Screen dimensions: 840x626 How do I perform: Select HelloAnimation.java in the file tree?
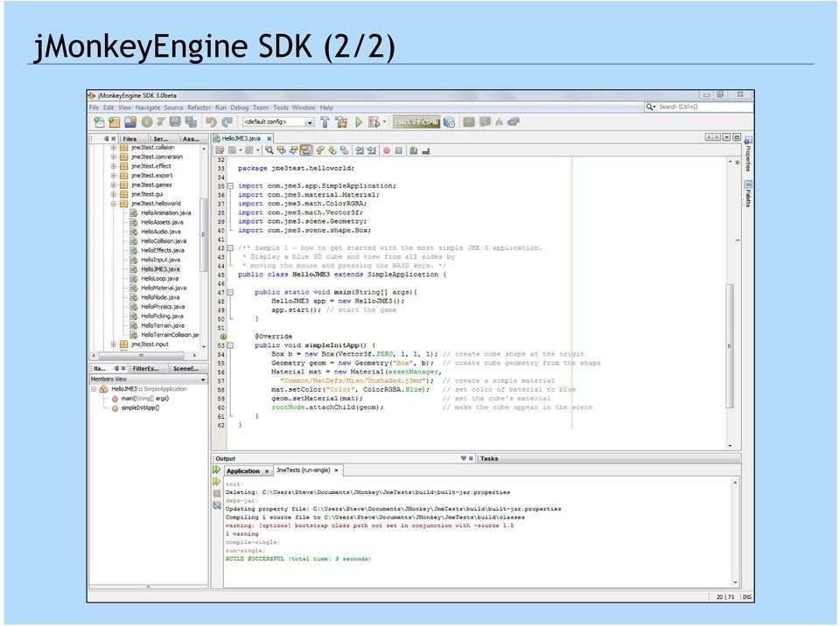tap(165, 213)
